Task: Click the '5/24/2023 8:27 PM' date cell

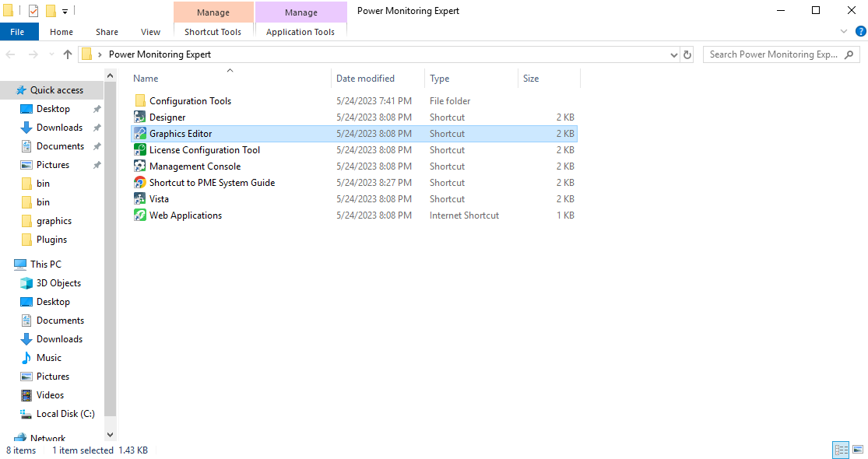Action: coord(374,183)
